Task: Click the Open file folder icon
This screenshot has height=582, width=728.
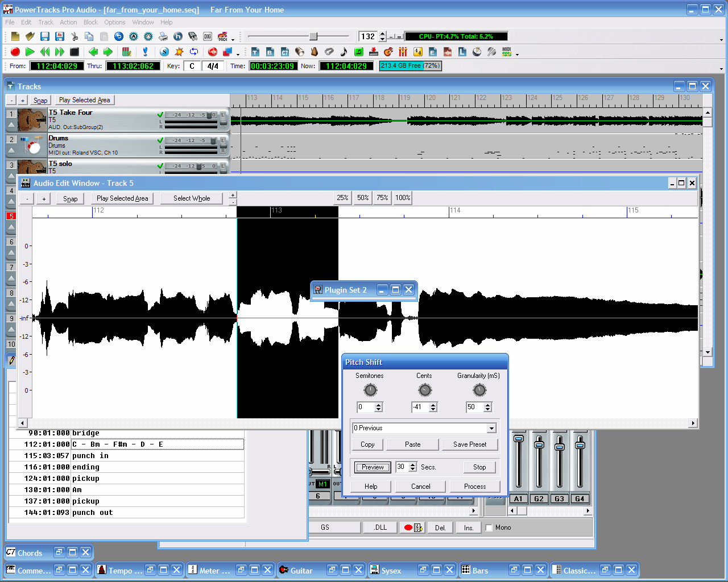Action: tap(30, 36)
